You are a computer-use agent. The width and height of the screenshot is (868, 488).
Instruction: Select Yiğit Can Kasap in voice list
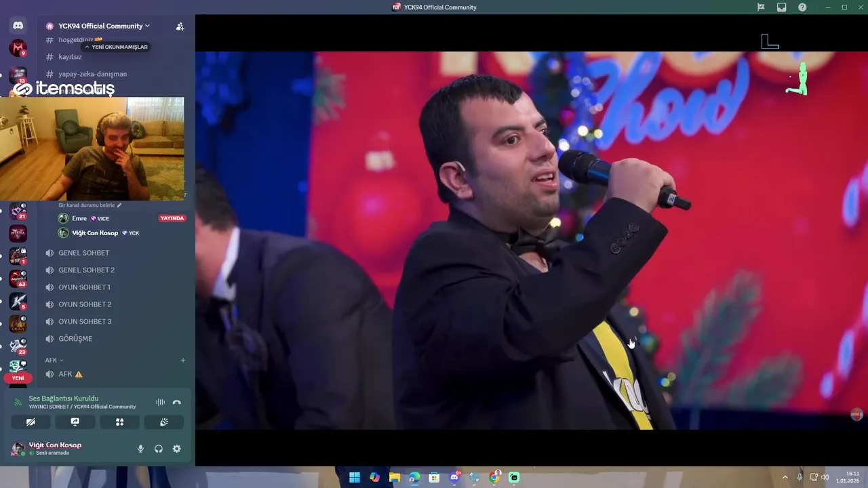click(x=95, y=232)
